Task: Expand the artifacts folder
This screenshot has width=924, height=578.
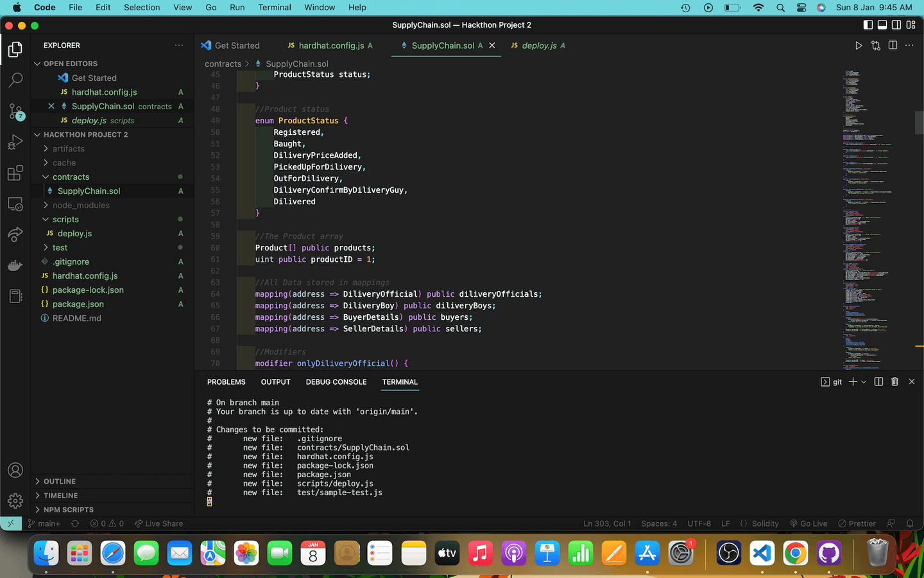Action: coord(68,148)
